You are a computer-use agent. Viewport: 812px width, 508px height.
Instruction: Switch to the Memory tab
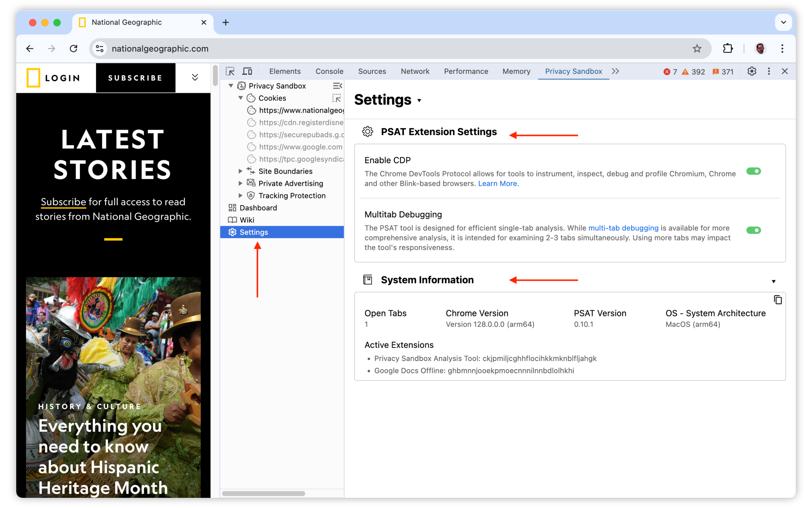516,71
